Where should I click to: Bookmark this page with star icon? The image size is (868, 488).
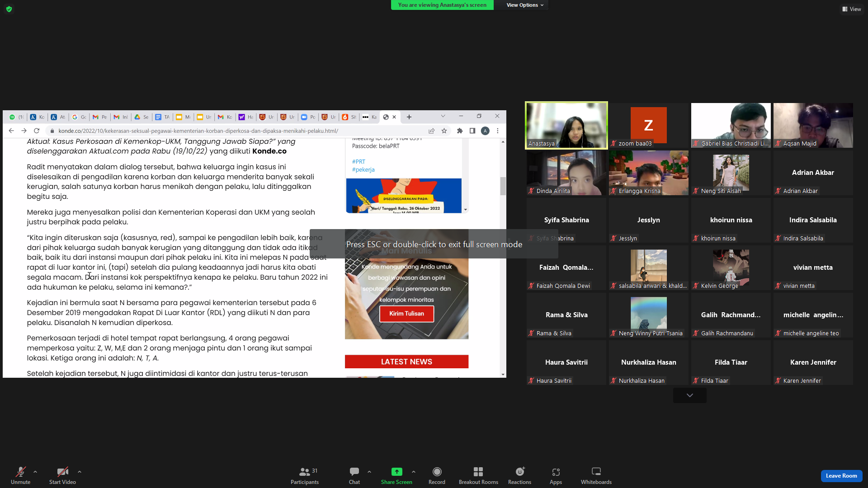coord(444,131)
